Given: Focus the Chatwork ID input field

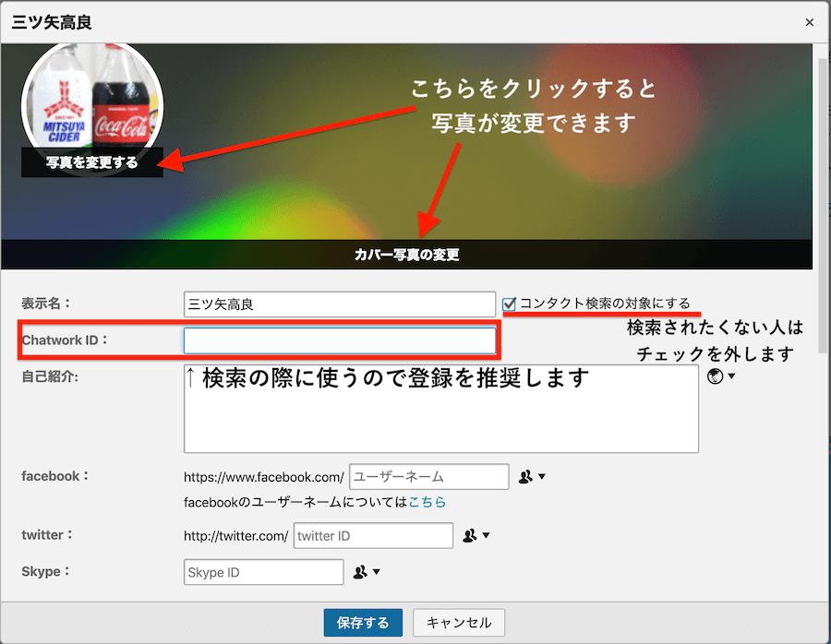Looking at the screenshot, I should pos(340,340).
